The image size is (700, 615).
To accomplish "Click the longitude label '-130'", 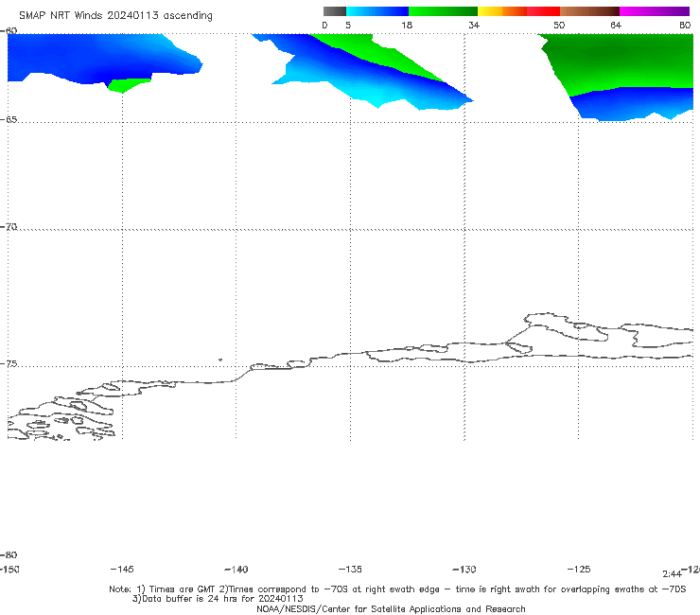I will (464, 570).
